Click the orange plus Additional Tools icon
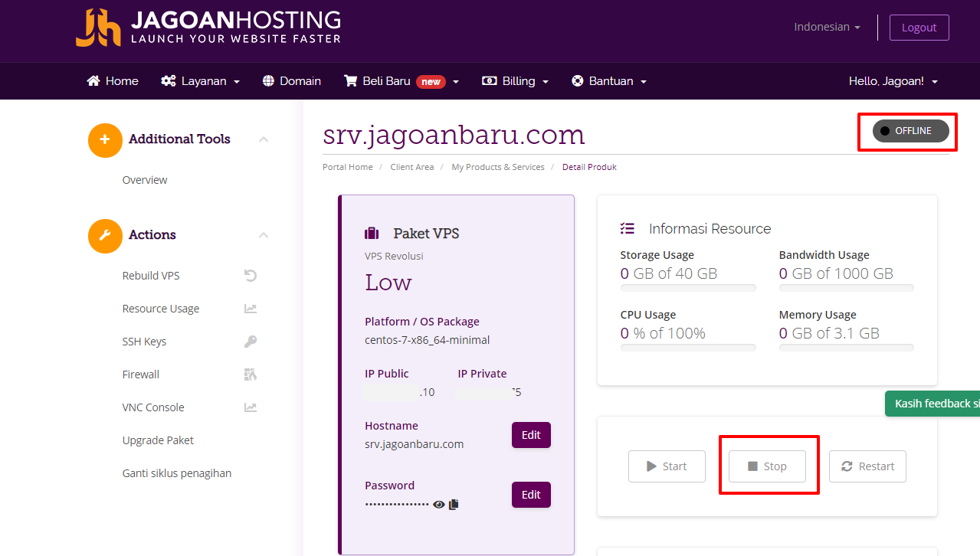 click(105, 140)
